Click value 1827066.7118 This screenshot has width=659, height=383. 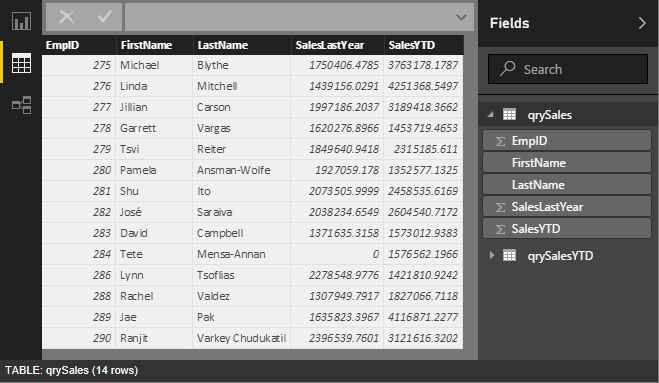423,296
